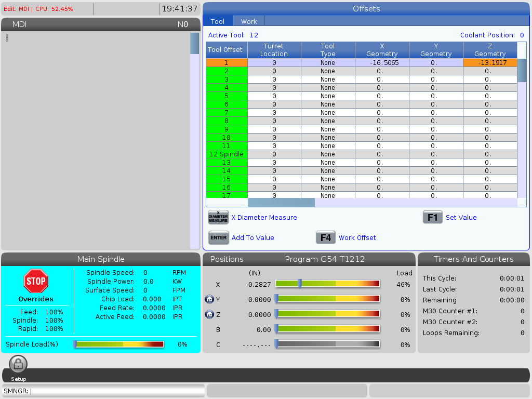Click the Spindle Speed RPM readout

click(136, 272)
